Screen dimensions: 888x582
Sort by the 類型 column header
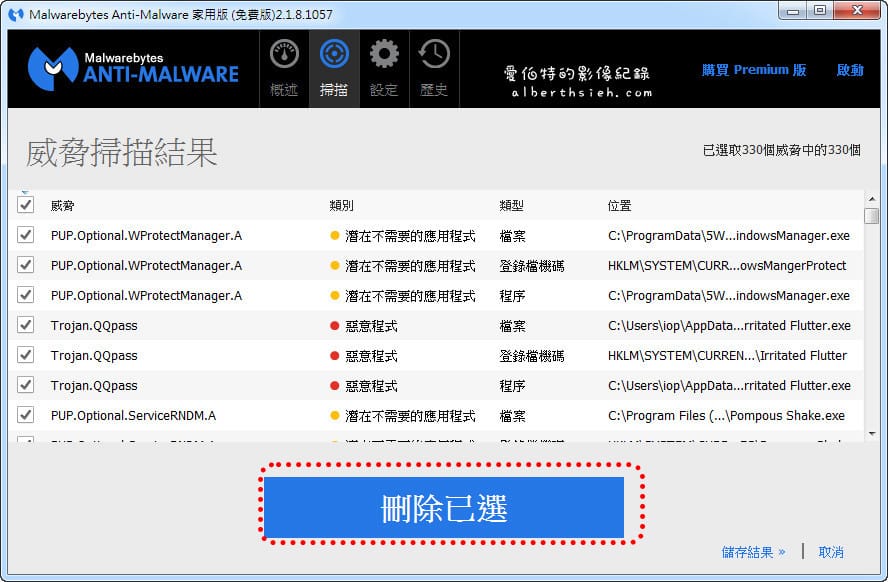pyautogui.click(x=511, y=206)
